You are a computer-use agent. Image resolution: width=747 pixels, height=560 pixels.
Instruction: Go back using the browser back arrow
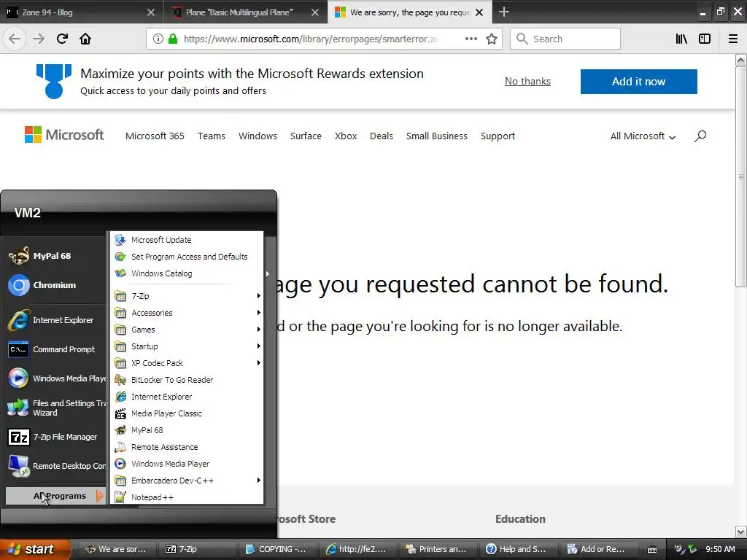(15, 39)
